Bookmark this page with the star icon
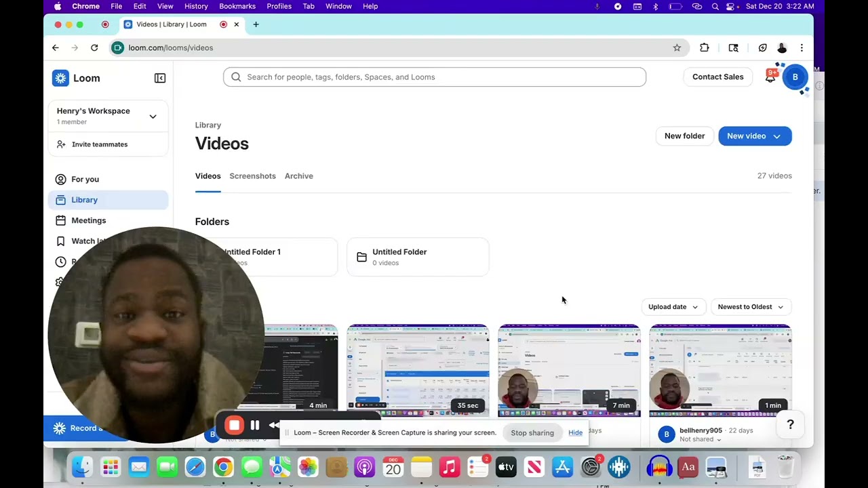868x488 pixels. 677,47
